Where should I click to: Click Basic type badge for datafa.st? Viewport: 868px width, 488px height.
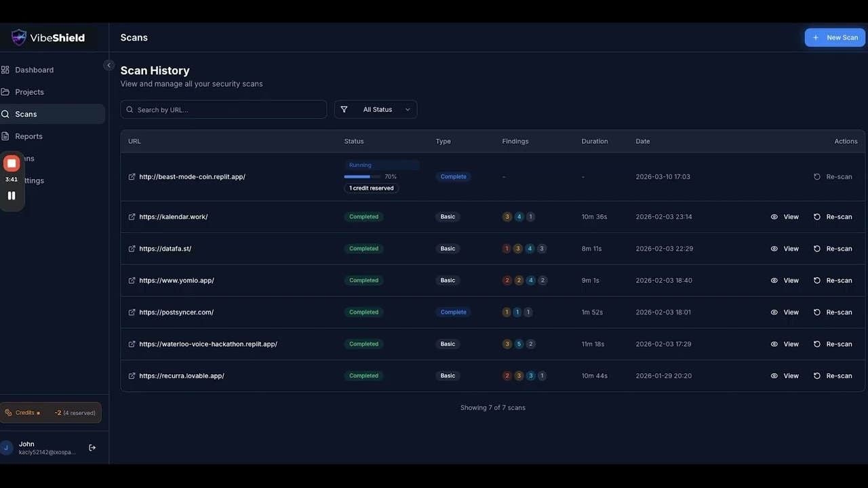pyautogui.click(x=448, y=249)
